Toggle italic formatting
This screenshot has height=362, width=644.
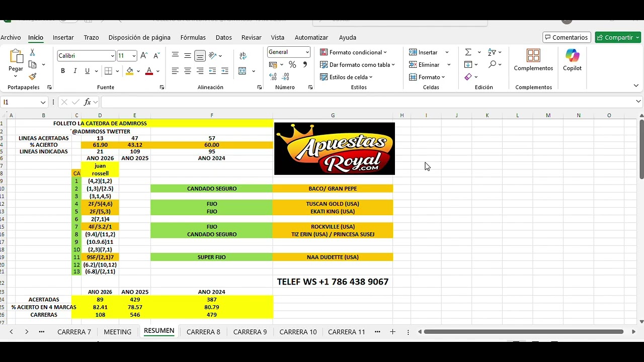75,71
